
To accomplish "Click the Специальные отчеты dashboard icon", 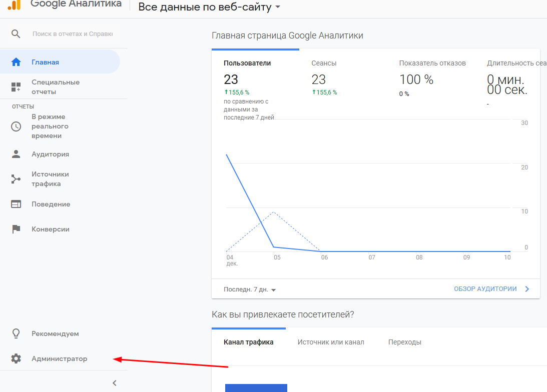I will [x=16, y=87].
